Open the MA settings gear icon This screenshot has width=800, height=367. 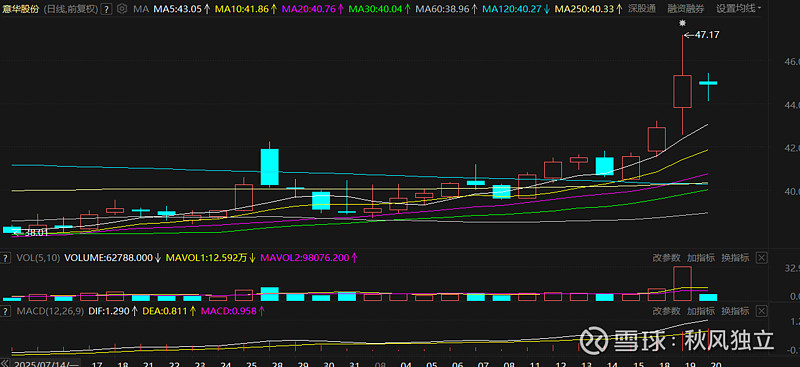pyautogui.click(x=121, y=9)
